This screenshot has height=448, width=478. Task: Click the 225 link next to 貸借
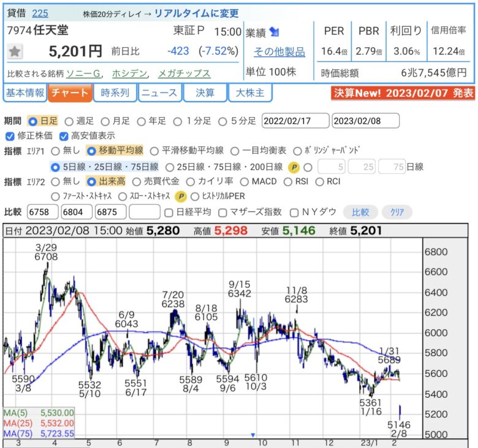click(40, 13)
